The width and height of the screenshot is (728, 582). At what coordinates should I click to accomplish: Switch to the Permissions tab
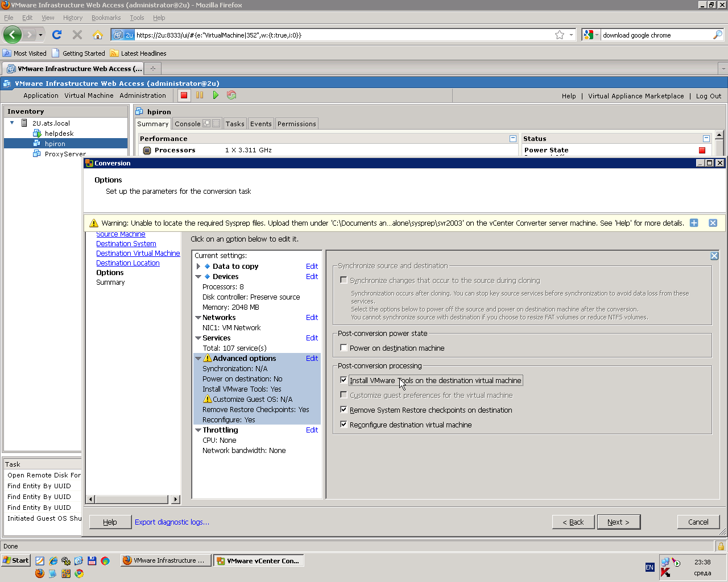click(297, 124)
